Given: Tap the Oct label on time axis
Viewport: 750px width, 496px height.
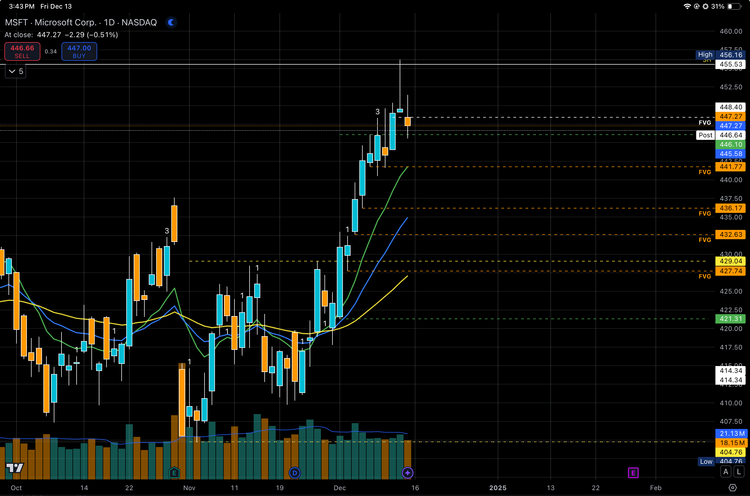Looking at the screenshot, I should pos(16,488).
